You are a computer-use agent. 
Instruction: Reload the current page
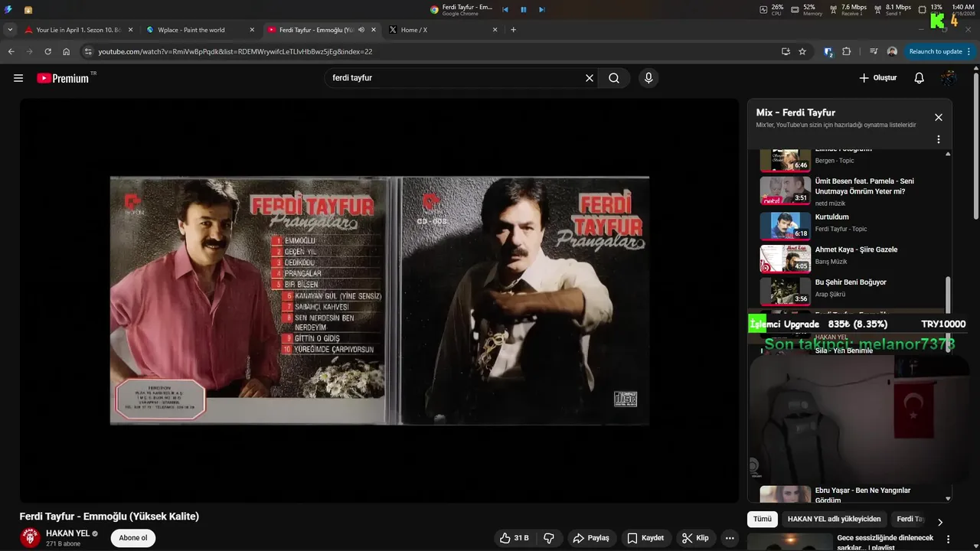coord(47,51)
